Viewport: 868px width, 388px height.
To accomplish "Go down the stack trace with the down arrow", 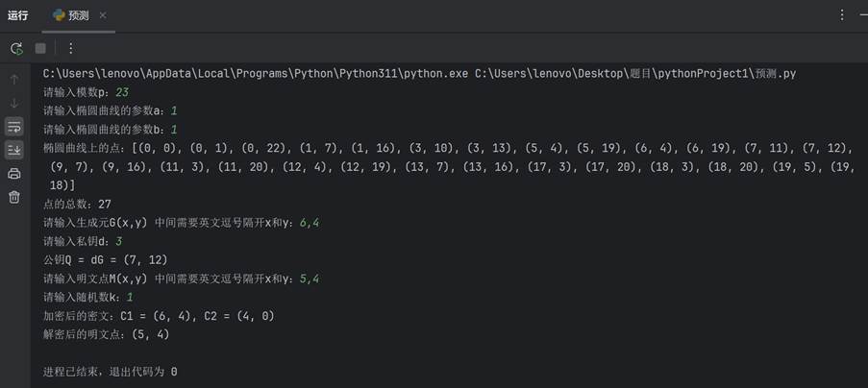I will coord(14,104).
